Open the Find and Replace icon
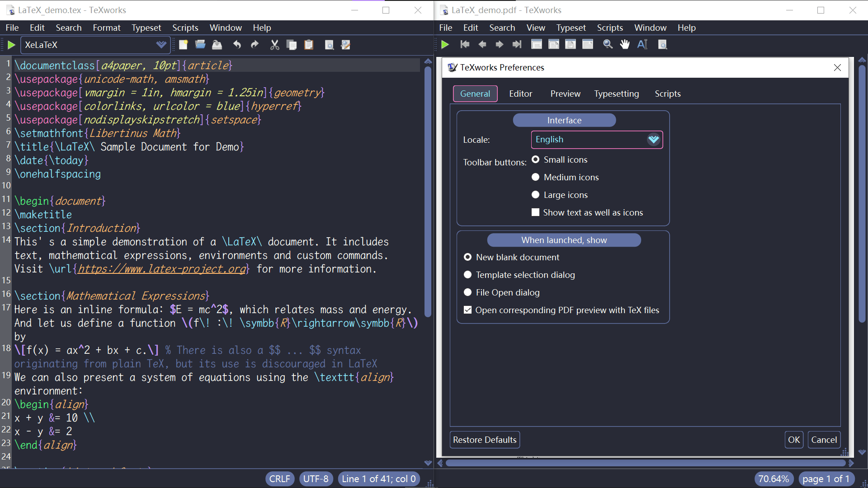The image size is (868, 488). (345, 45)
